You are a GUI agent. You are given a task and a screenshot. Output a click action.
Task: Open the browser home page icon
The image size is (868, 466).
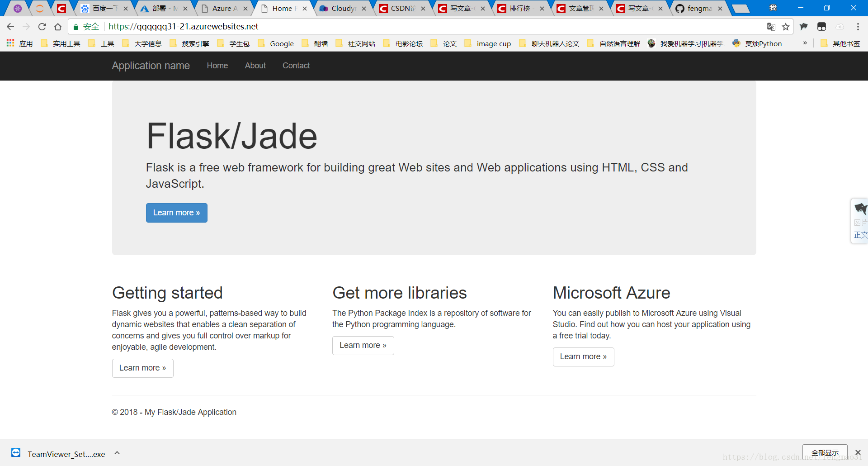[x=58, y=27]
